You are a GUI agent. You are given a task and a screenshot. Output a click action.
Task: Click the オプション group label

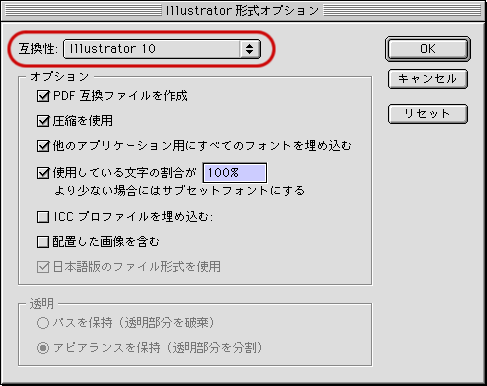(x=60, y=77)
